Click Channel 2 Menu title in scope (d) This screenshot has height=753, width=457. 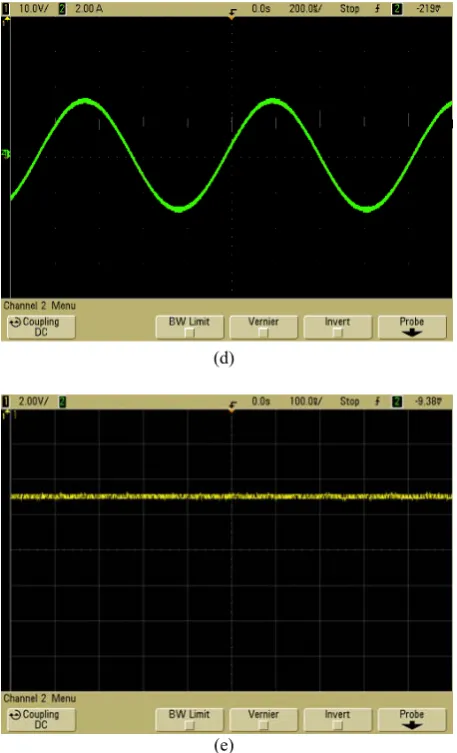pyautogui.click(x=39, y=305)
